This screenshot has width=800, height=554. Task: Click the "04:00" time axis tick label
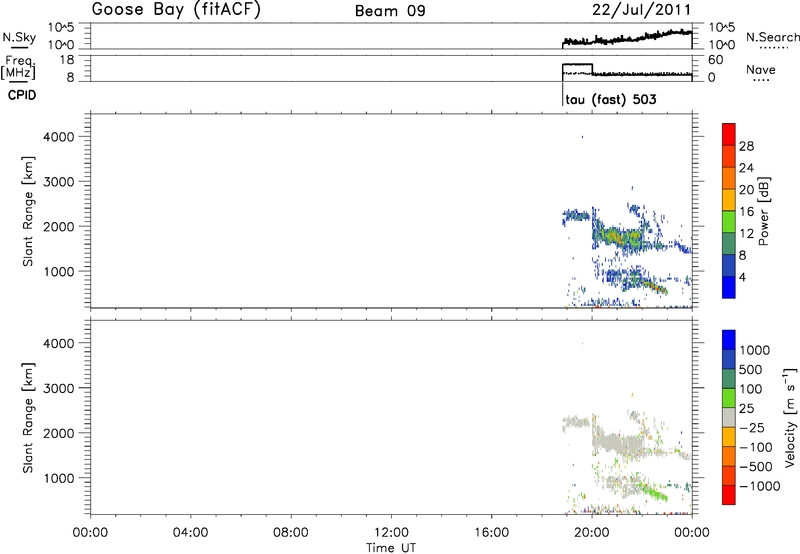(190, 533)
